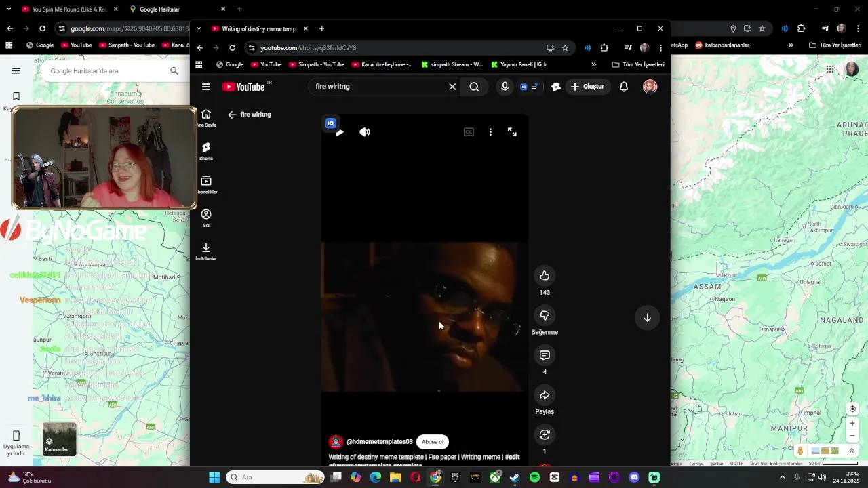Click the YouTube search magnifier button
The height and width of the screenshot is (488, 868).
click(474, 87)
